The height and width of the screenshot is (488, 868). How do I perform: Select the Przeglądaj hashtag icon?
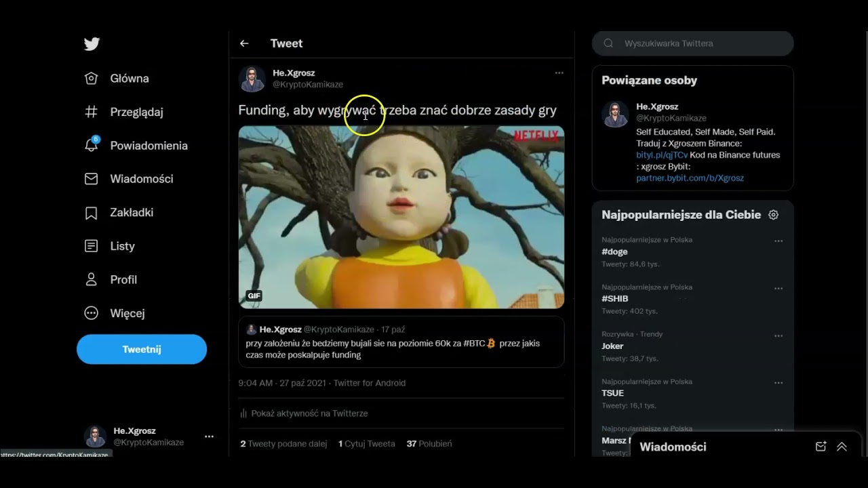(91, 112)
